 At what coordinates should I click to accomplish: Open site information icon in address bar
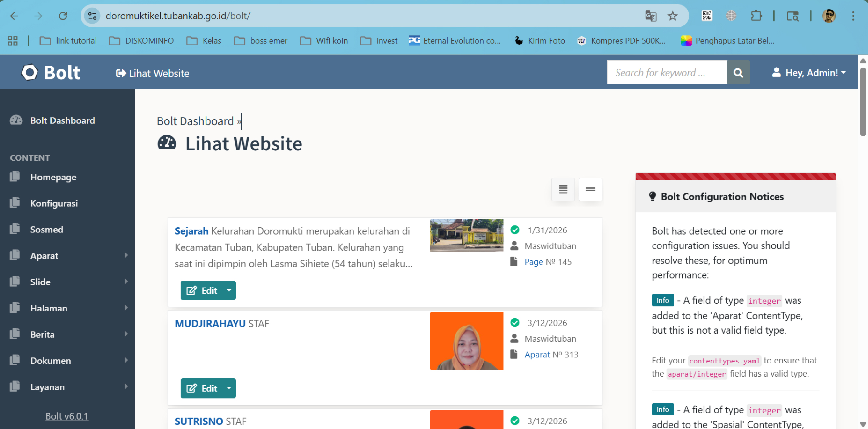[92, 16]
